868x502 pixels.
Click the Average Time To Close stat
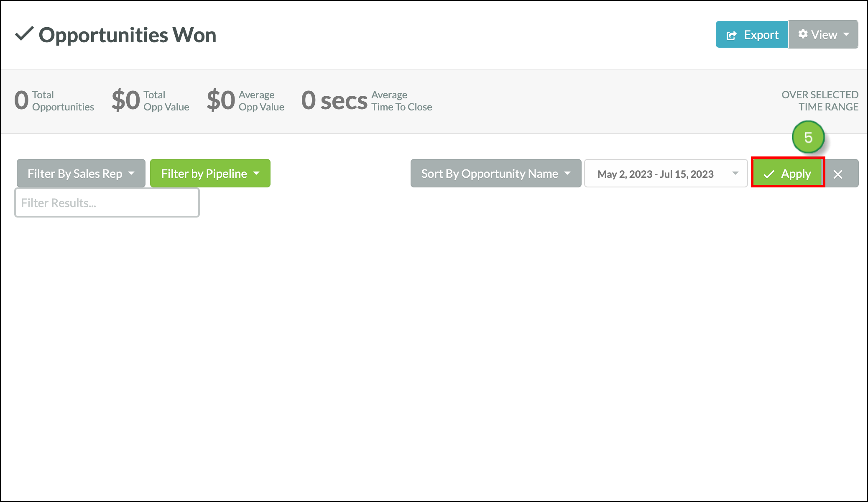[x=367, y=100]
